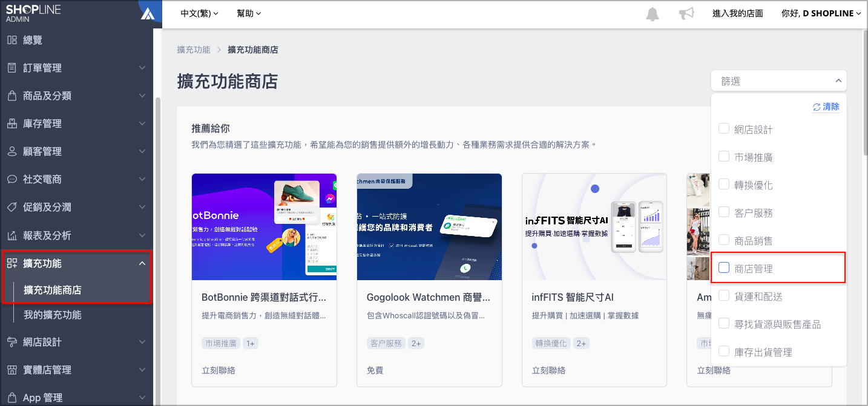Expand the 商品及分類 chevron

(x=142, y=96)
